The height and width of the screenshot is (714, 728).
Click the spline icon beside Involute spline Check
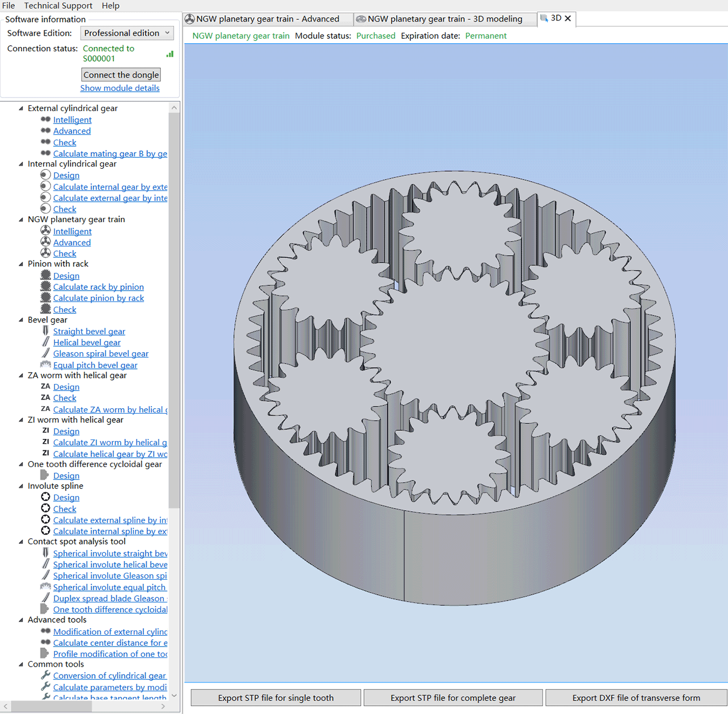(x=45, y=509)
